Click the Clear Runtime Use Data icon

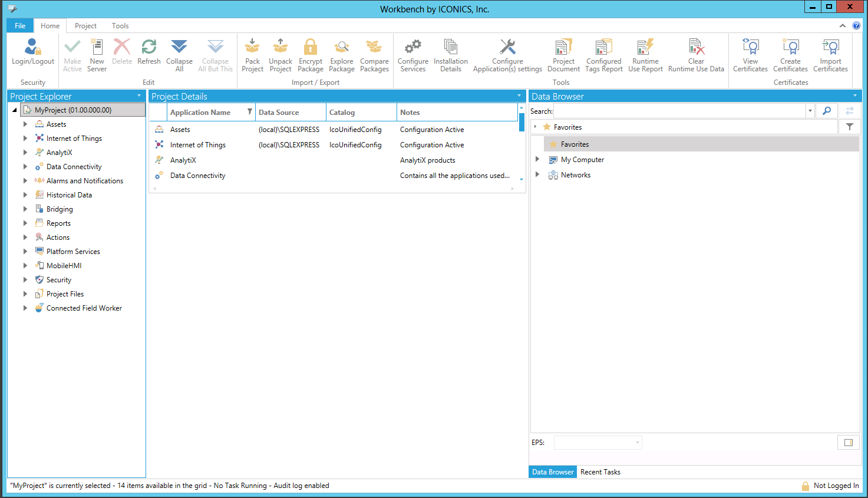click(696, 48)
